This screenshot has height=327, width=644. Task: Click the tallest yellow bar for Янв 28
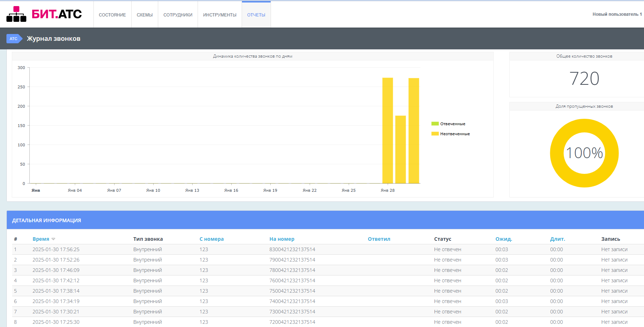[388, 131]
